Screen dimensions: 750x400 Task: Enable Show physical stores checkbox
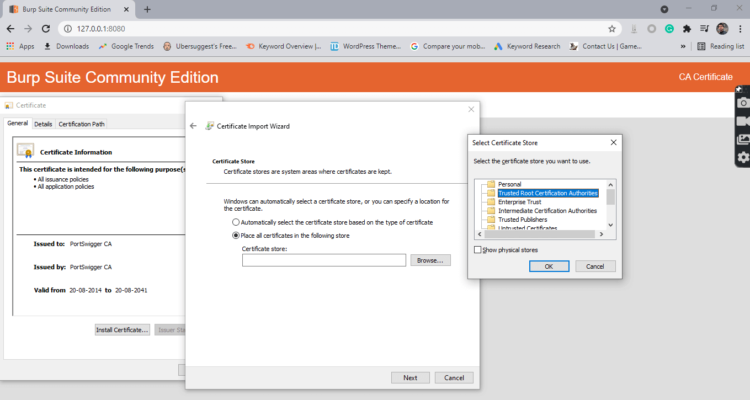click(x=477, y=250)
